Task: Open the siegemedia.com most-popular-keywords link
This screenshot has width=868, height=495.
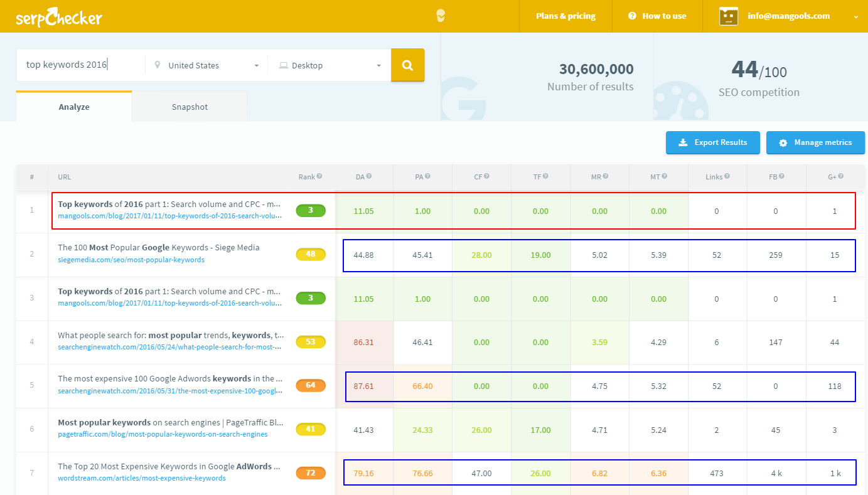Action: (131, 260)
